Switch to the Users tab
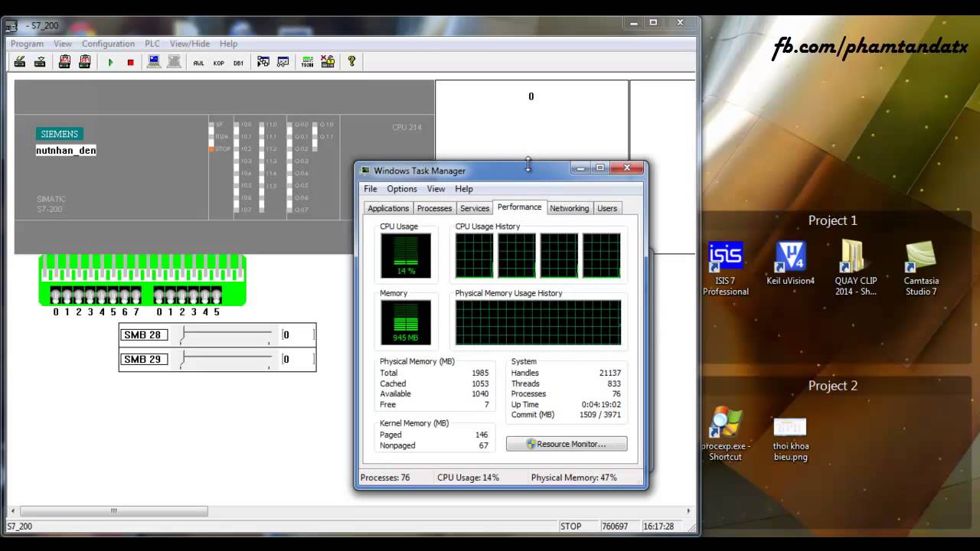 607,208
